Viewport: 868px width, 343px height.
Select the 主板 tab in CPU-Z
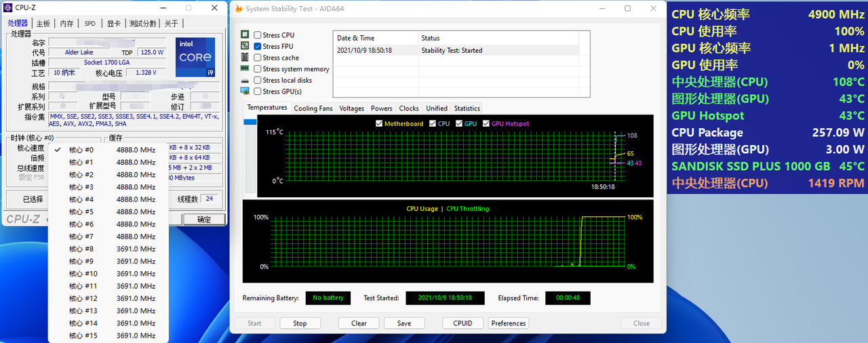pyautogui.click(x=43, y=24)
